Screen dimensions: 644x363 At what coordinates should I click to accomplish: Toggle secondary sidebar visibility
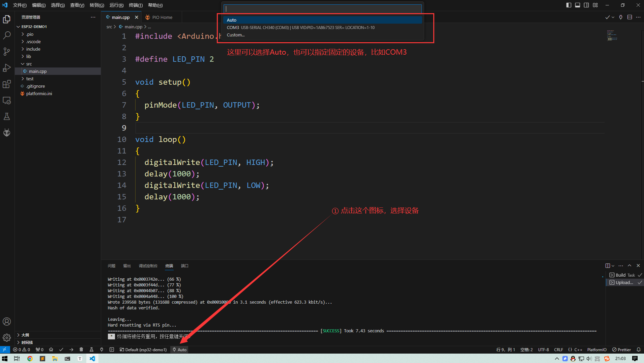tap(586, 5)
